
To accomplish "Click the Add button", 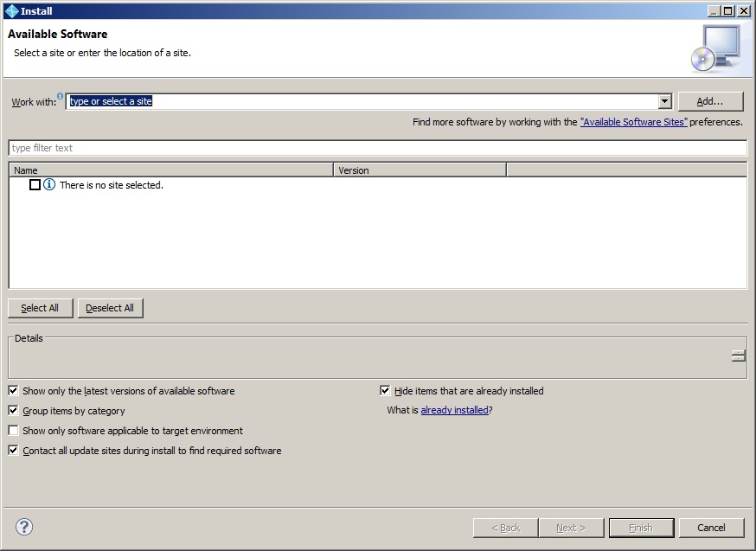I will (x=710, y=101).
